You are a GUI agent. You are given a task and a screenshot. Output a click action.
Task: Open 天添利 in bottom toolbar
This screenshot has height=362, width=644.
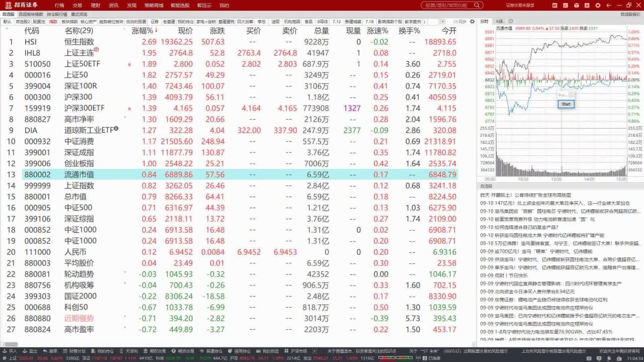[129, 351]
